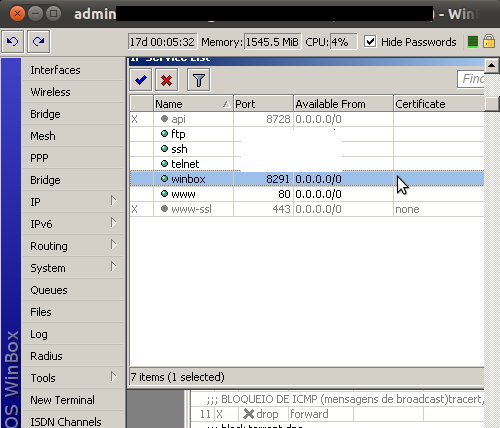Open the Log menu item

coord(39,334)
